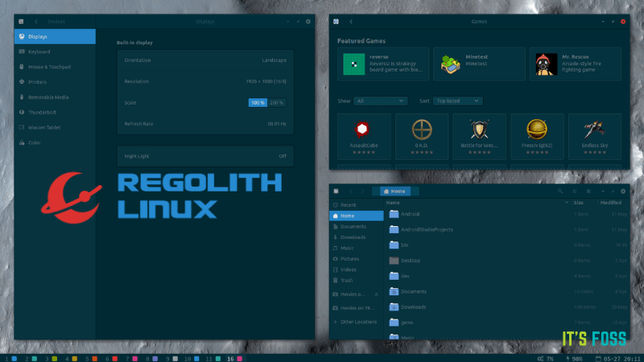
Task: Select the Desktop folder row
Action: coord(507,261)
